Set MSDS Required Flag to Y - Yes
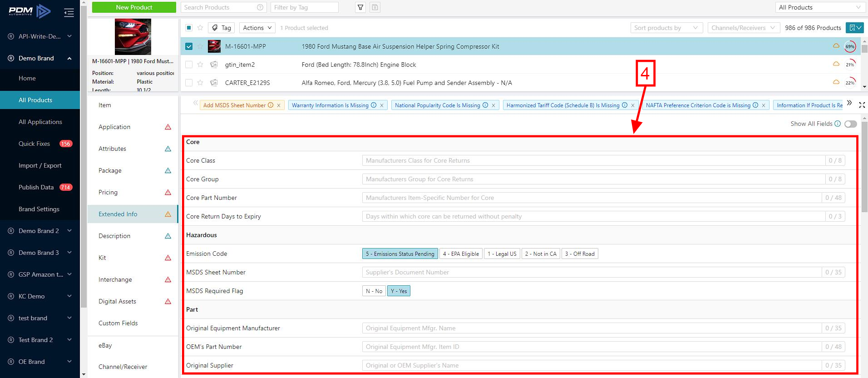This screenshot has height=378, width=868. click(x=399, y=291)
